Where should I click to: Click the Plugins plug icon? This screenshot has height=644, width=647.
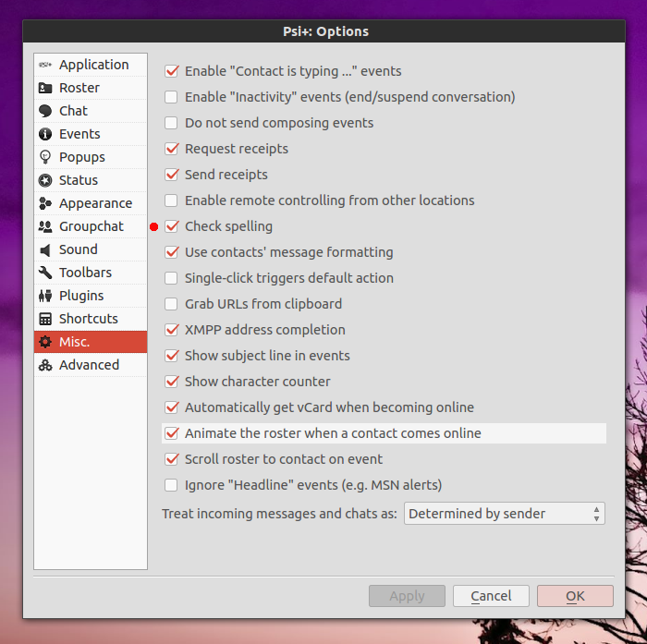(45, 296)
